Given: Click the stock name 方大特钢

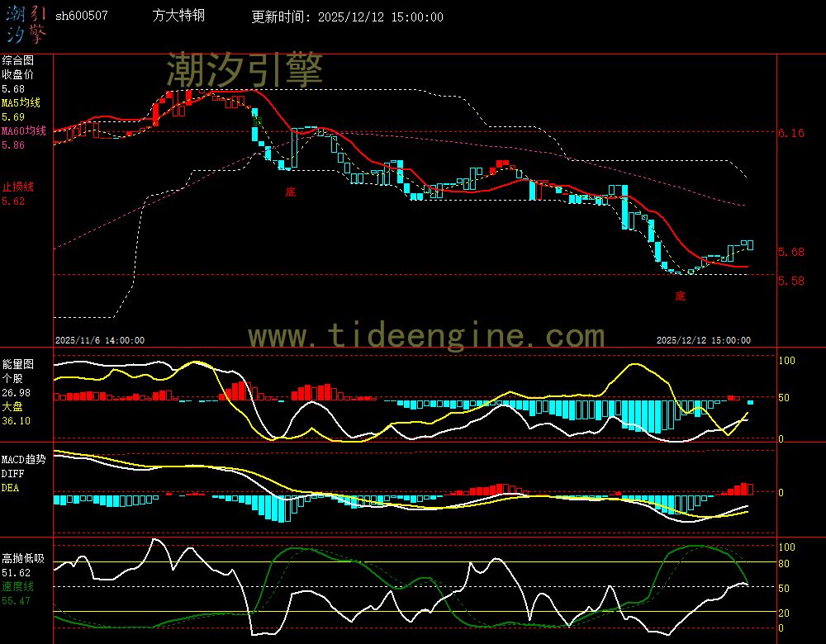Looking at the screenshot, I should (178, 15).
